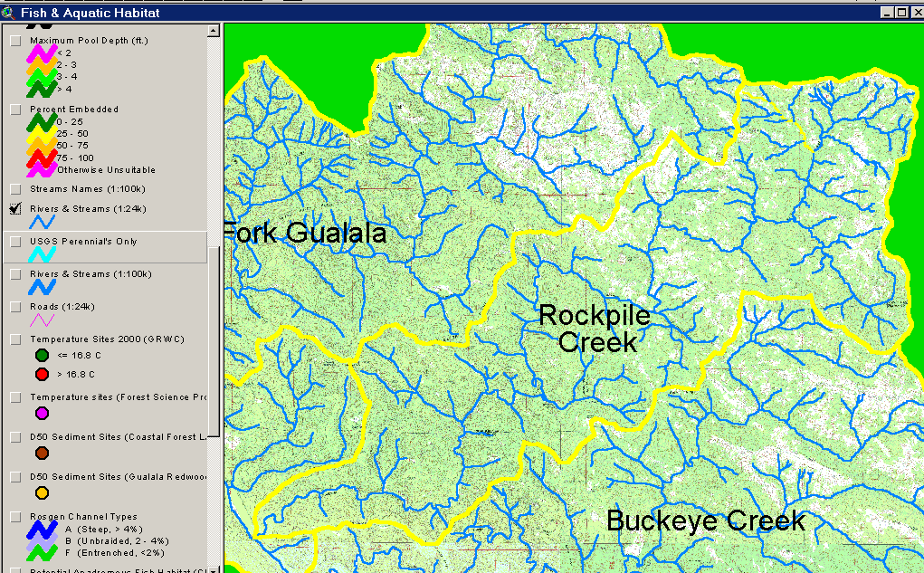
Task: Click the blue line symbol under Rivers & Streams (1:24k)
Action: tap(42, 223)
